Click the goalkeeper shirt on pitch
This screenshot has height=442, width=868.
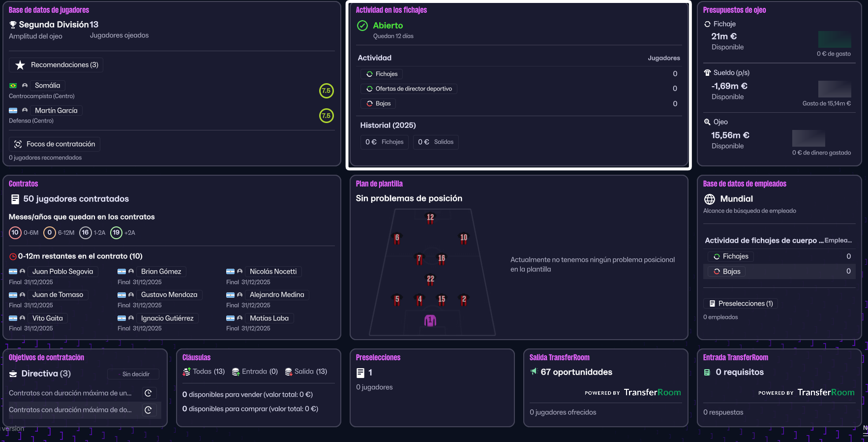[430, 321]
